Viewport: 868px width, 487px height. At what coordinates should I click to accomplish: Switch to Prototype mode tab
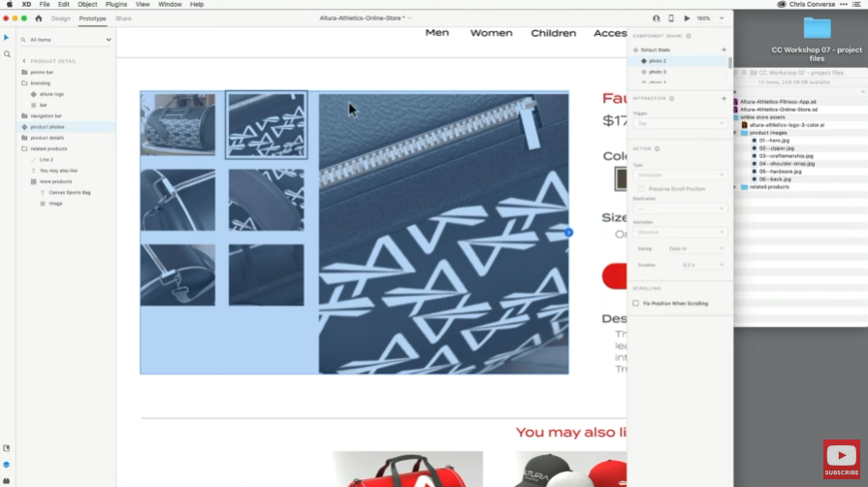(92, 18)
